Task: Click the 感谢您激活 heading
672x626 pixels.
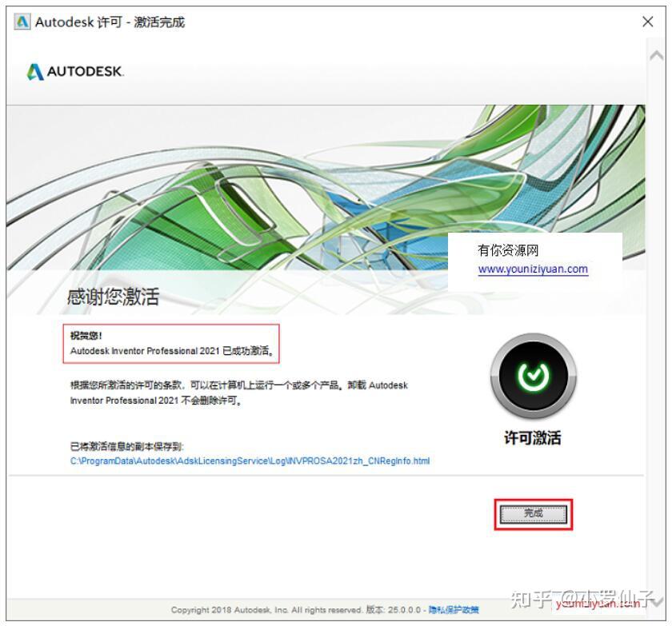Action: [113, 297]
